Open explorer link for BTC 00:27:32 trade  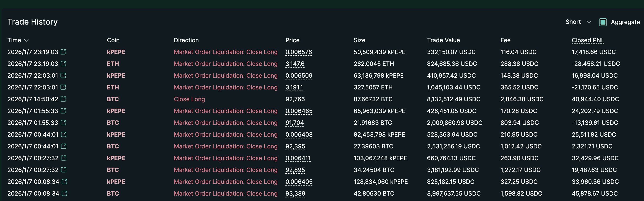pyautogui.click(x=64, y=170)
